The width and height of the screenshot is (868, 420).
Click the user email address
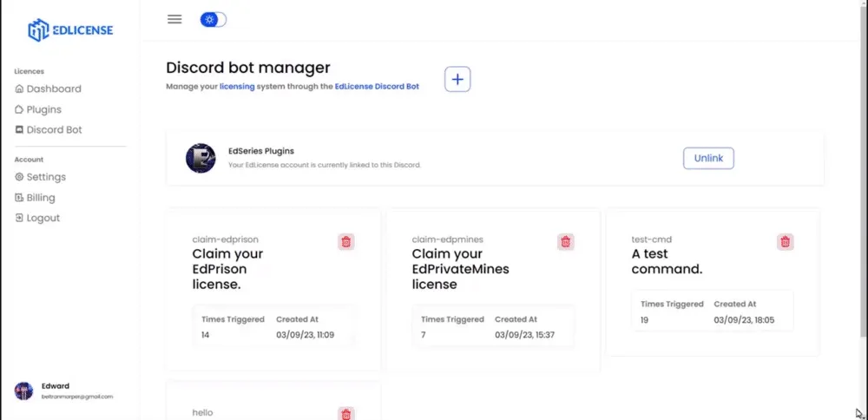tap(77, 397)
